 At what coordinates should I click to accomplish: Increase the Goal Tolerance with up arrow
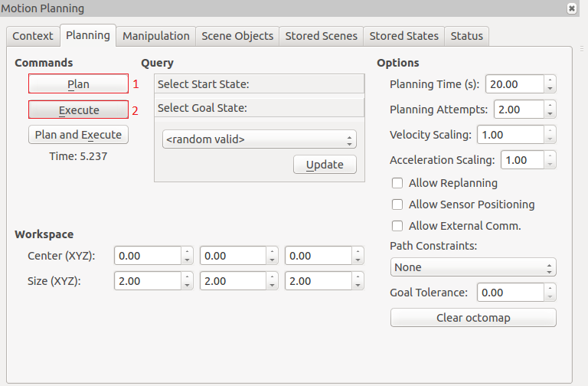point(550,288)
